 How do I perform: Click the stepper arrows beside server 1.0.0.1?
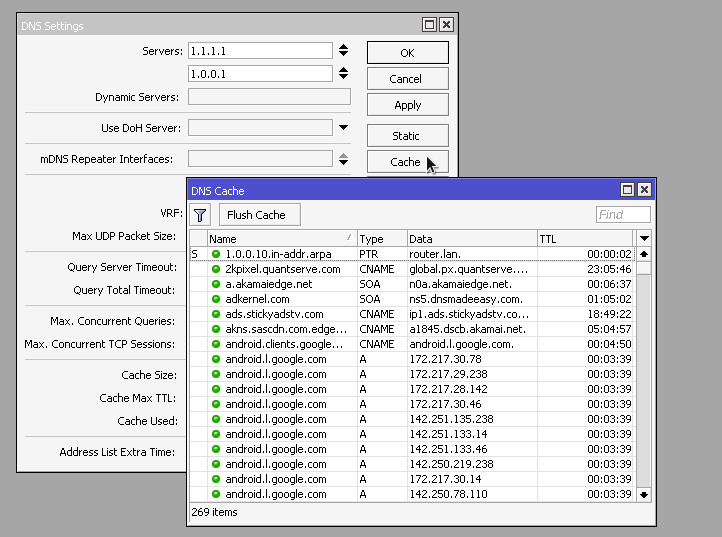click(x=343, y=73)
